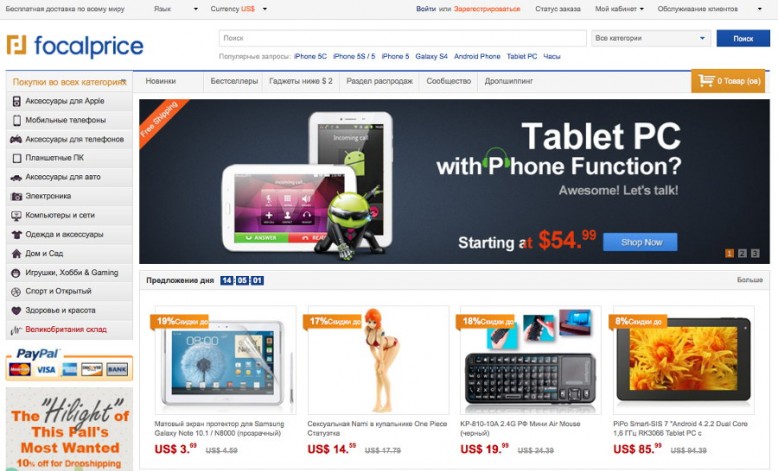
Task: Click the blue Поиск search button
Action: coord(743,38)
